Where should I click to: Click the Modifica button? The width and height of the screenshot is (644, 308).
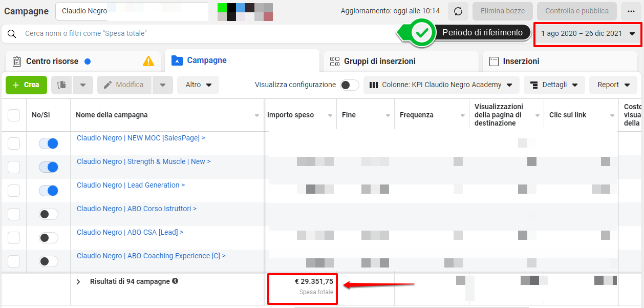click(124, 85)
